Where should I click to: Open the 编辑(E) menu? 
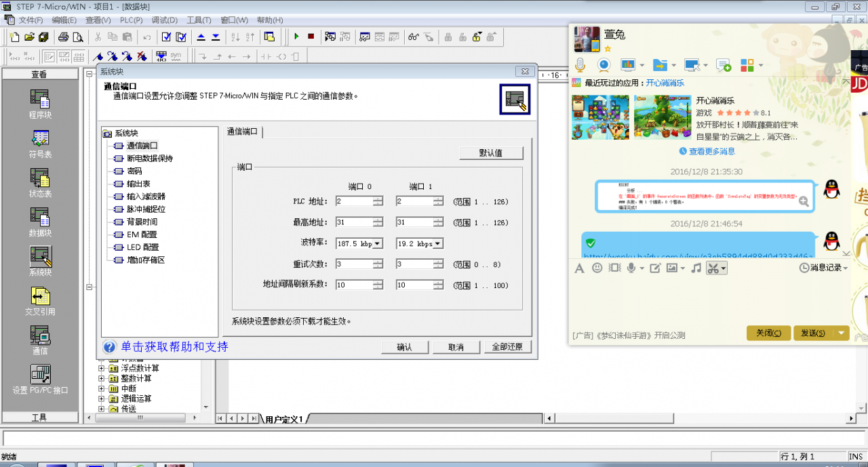(64, 20)
